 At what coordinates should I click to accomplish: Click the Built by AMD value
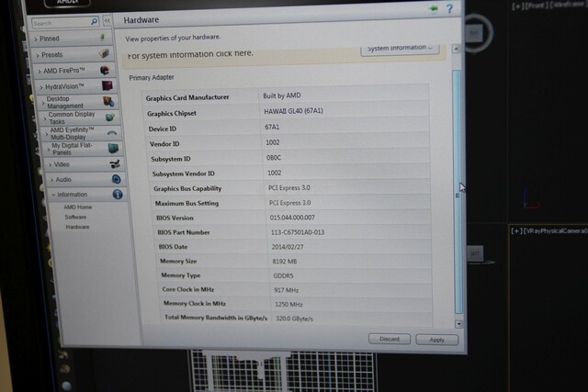coord(282,95)
